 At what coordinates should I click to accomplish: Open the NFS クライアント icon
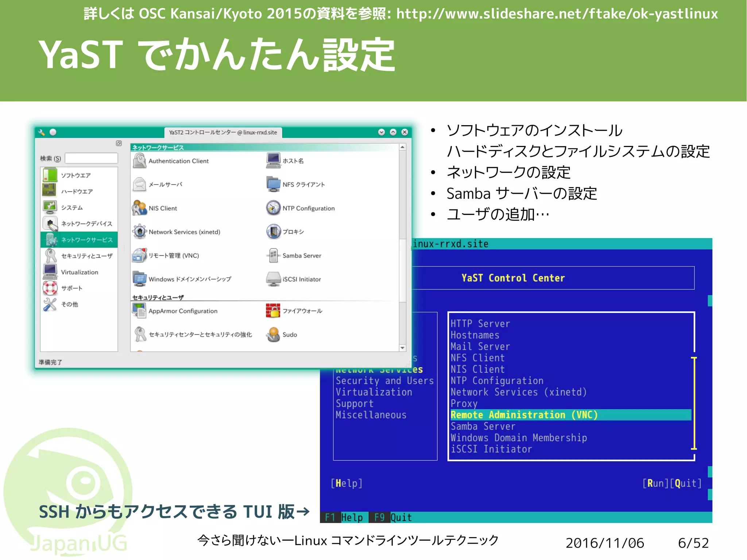coord(273,185)
